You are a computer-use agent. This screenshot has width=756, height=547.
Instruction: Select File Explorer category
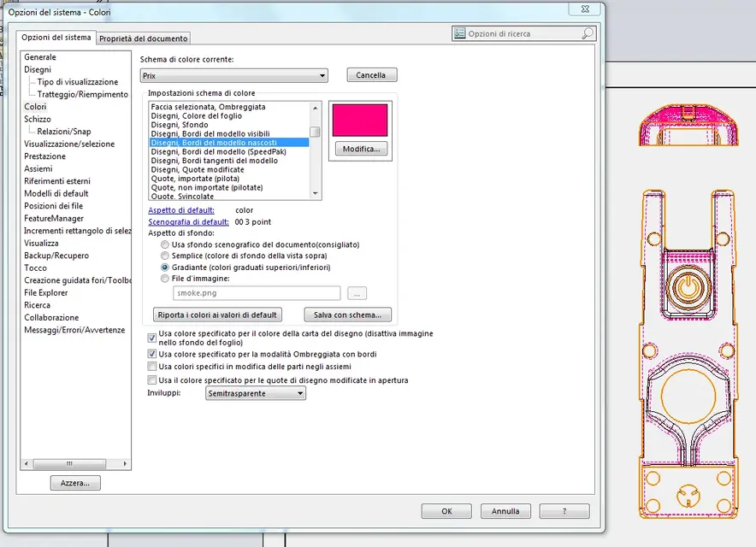(x=46, y=292)
